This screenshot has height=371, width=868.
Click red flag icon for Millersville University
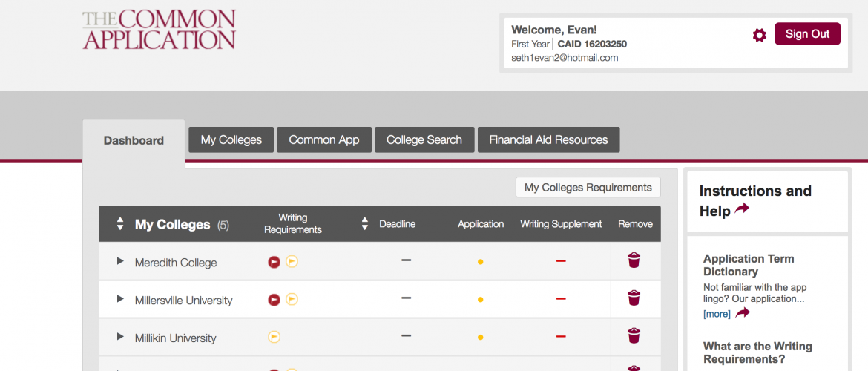coord(274,300)
